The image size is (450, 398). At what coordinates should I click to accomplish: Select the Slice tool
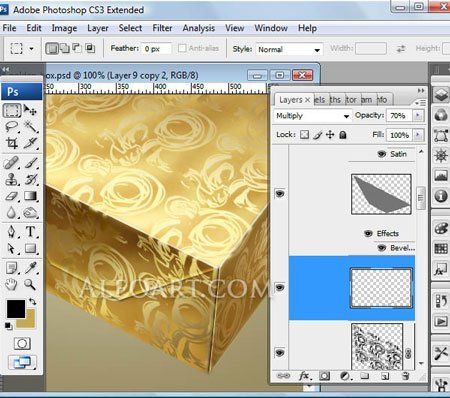coord(30,143)
